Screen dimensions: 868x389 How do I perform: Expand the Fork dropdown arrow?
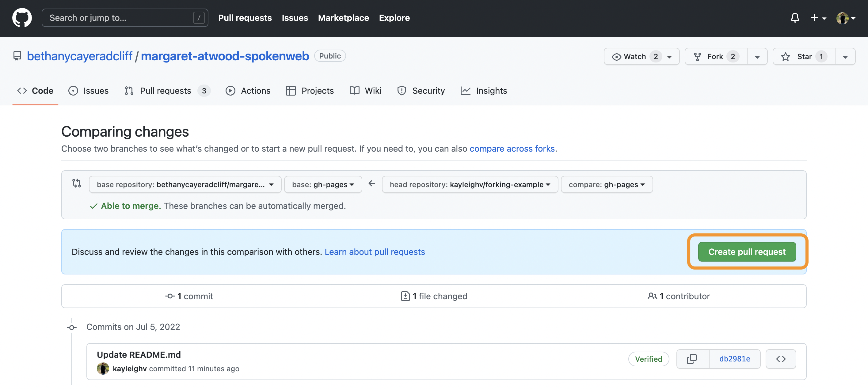[757, 57]
